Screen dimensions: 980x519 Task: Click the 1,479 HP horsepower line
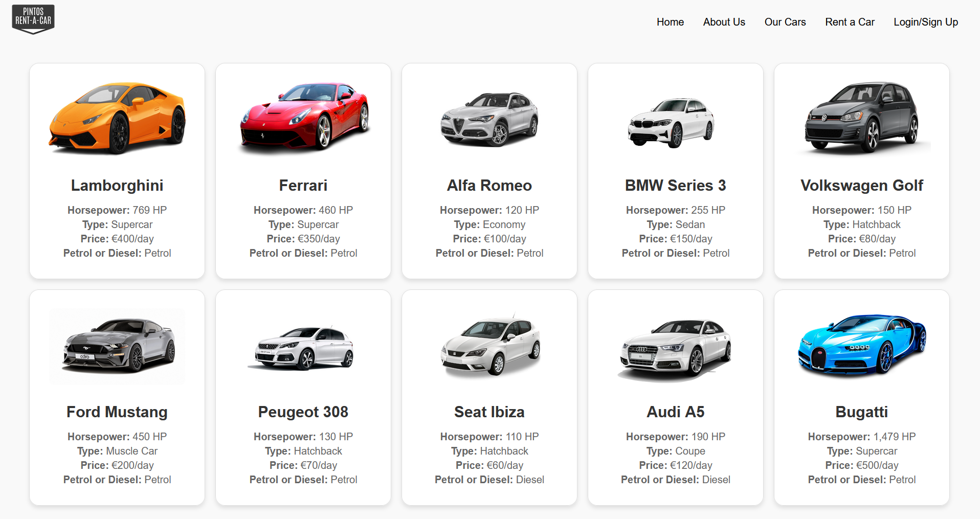point(862,437)
